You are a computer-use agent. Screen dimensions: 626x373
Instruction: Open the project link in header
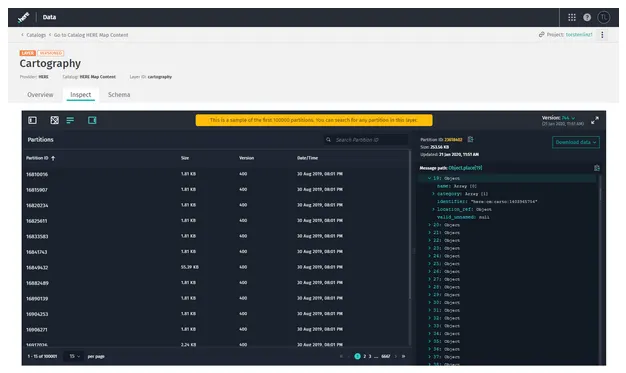pos(578,35)
